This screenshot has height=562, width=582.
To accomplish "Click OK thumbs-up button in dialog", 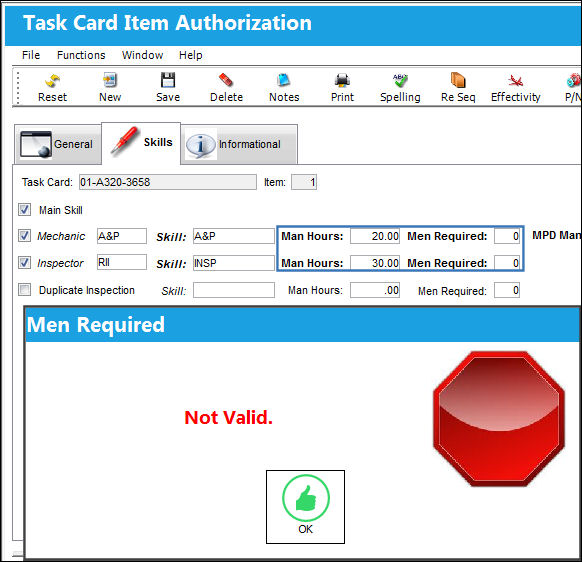I will [305, 507].
